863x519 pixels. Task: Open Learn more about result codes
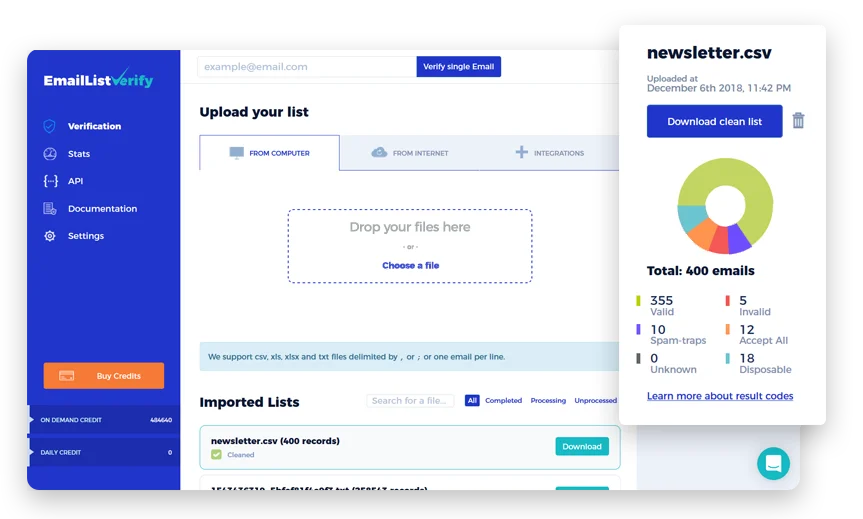[720, 396]
